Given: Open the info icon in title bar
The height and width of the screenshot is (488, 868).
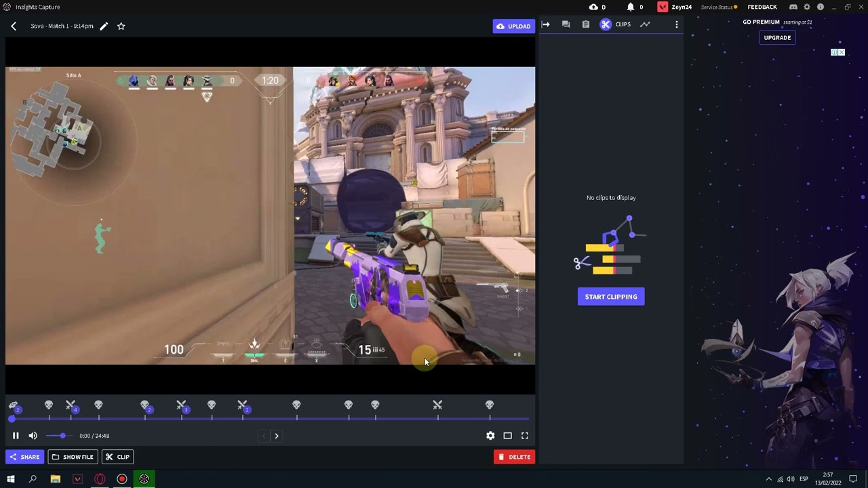Looking at the screenshot, I should click(x=821, y=7).
